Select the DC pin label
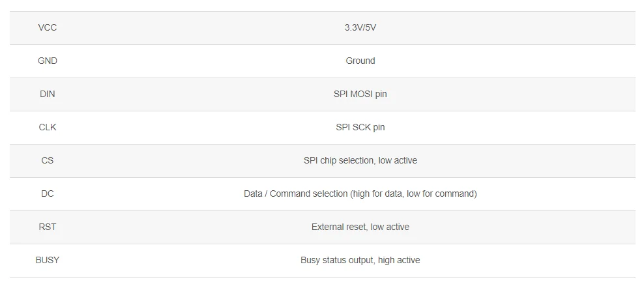The width and height of the screenshot is (644, 286). (x=48, y=194)
